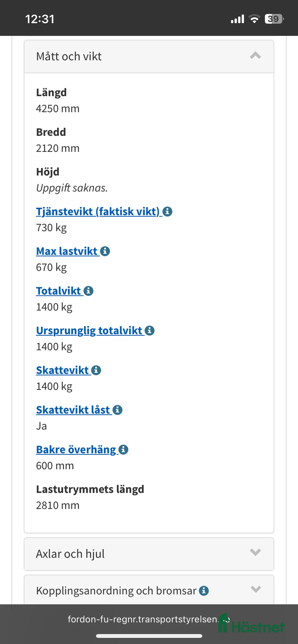The image size is (298, 644).
Task: Tap the info icon after Totalvikt
Action: pyautogui.click(x=89, y=291)
